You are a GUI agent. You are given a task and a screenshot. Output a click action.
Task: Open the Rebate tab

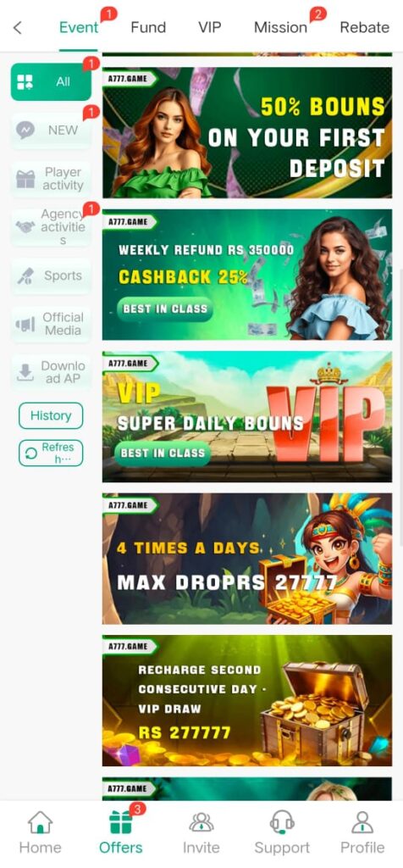point(364,27)
